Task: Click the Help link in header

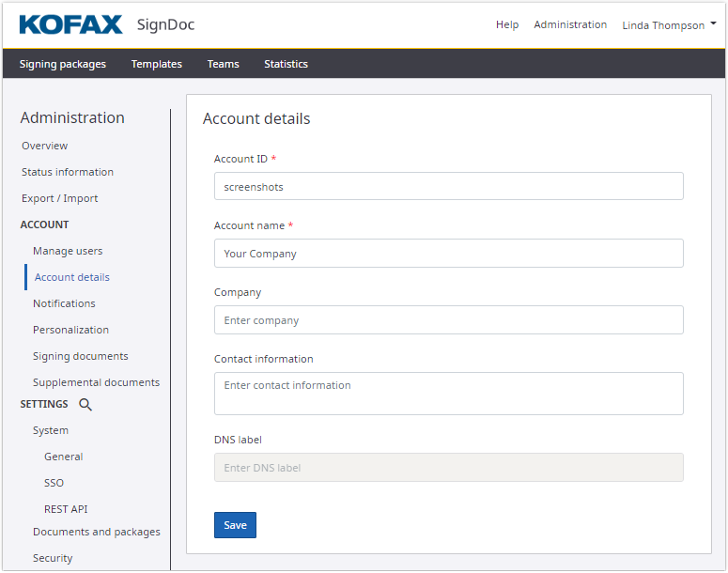Action: click(507, 24)
